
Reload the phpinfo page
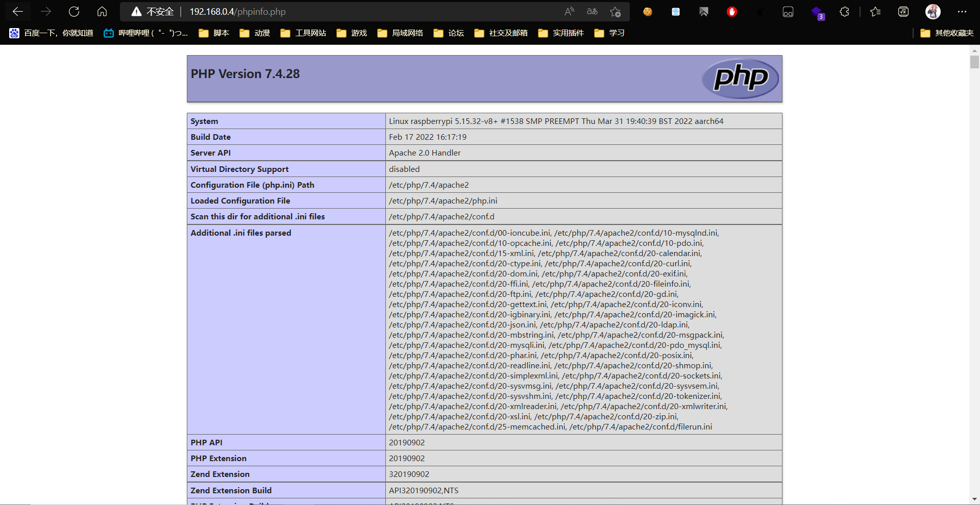74,12
